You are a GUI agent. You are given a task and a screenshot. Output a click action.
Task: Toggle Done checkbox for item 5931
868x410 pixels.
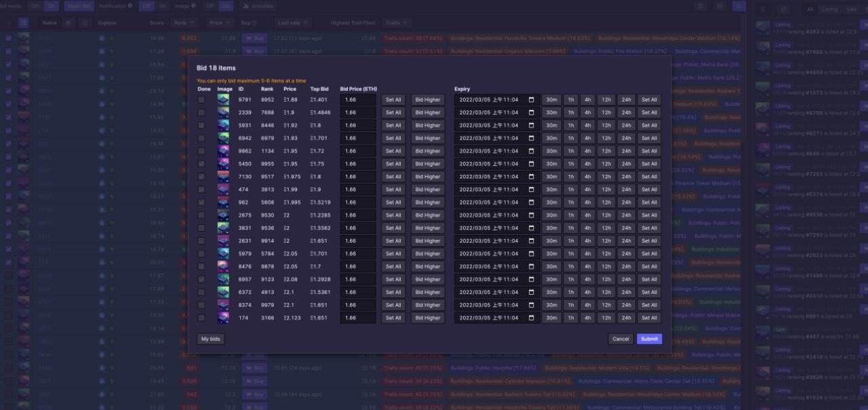coord(201,125)
